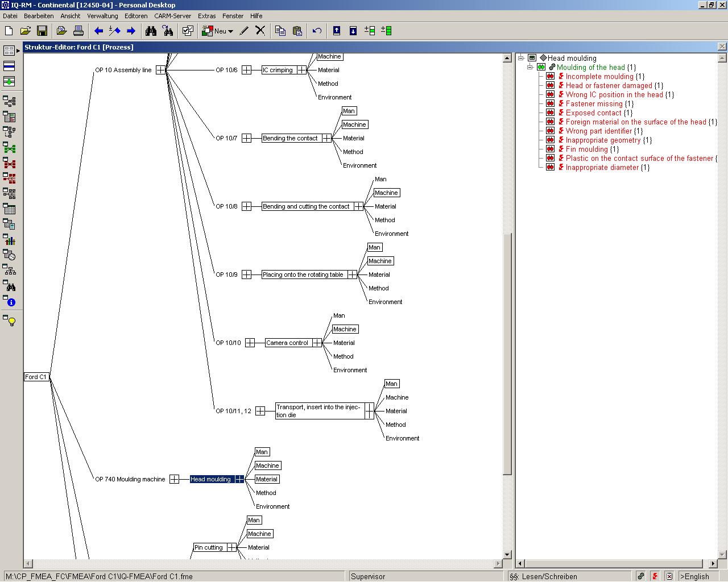Delete using the black X toolbar icon
The image size is (728, 582).
pos(260,31)
